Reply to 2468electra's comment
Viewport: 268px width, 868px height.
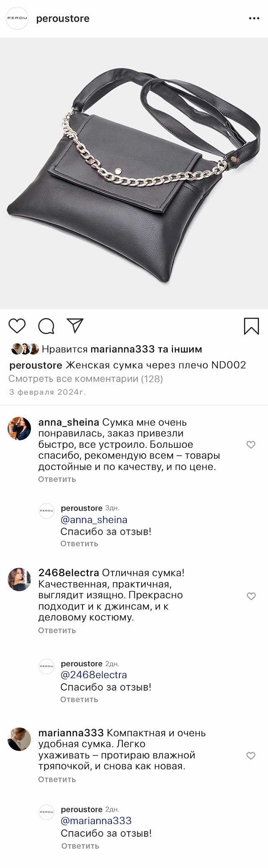tap(57, 631)
